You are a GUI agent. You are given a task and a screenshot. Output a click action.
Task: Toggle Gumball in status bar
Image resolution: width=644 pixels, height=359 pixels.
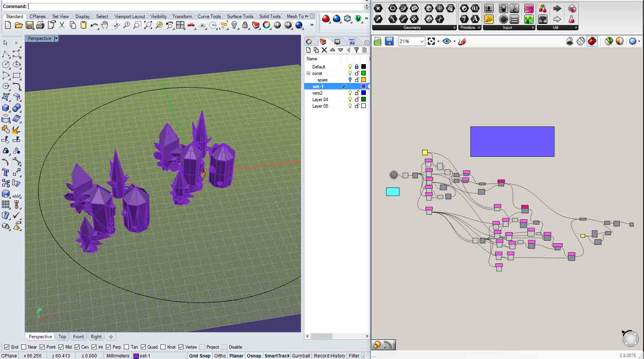pyautogui.click(x=301, y=355)
